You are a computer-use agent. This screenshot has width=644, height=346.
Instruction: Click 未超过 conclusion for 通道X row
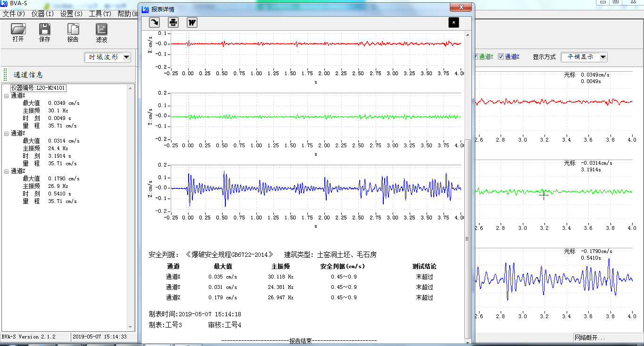424,277
